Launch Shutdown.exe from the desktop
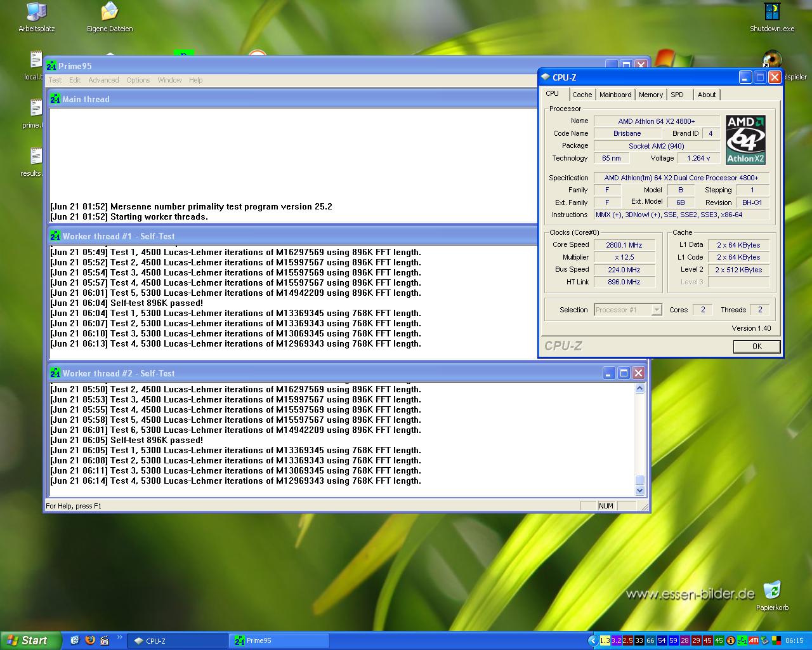 [771, 13]
